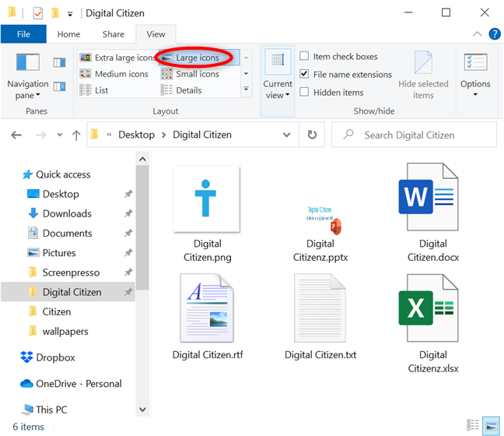Click Digital Citizen in the address breadcrumb
This screenshot has height=436, width=504.
point(202,135)
